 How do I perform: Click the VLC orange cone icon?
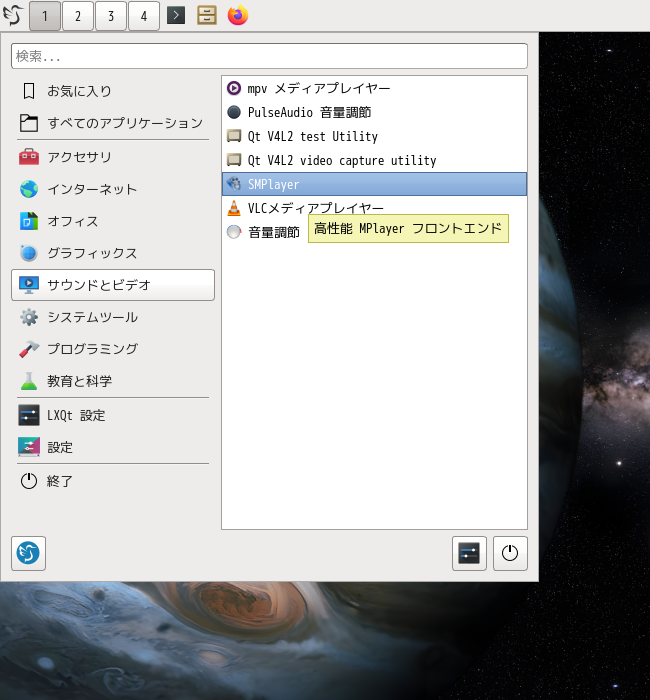click(234, 208)
